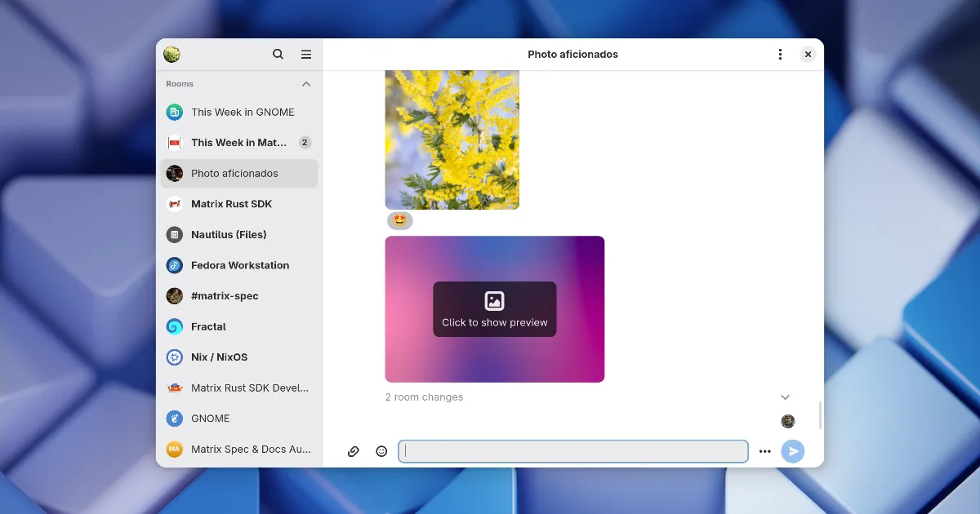980x514 pixels.
Task: Switch to the Nautilus (Files) room
Action: pos(229,235)
